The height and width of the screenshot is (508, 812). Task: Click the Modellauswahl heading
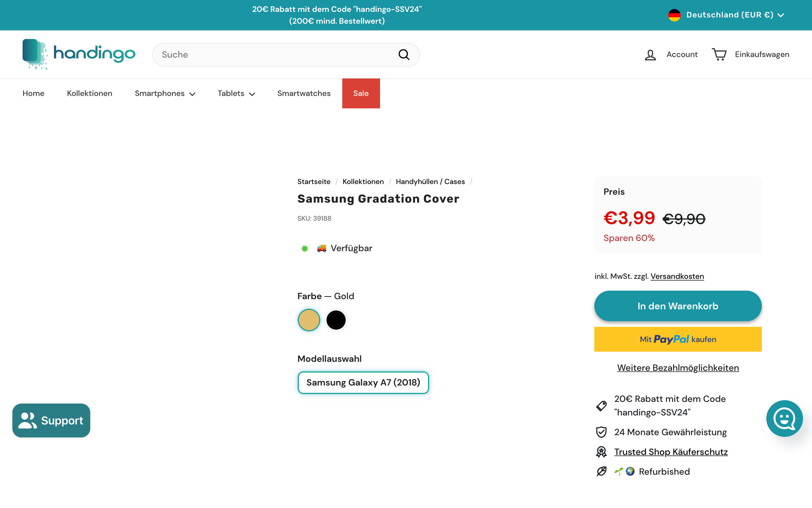click(x=330, y=359)
